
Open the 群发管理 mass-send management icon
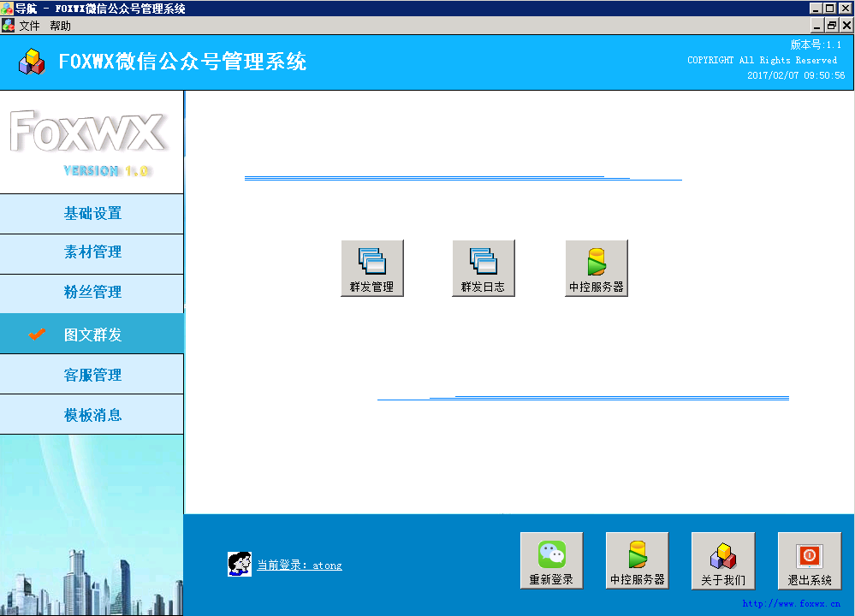coord(372,268)
